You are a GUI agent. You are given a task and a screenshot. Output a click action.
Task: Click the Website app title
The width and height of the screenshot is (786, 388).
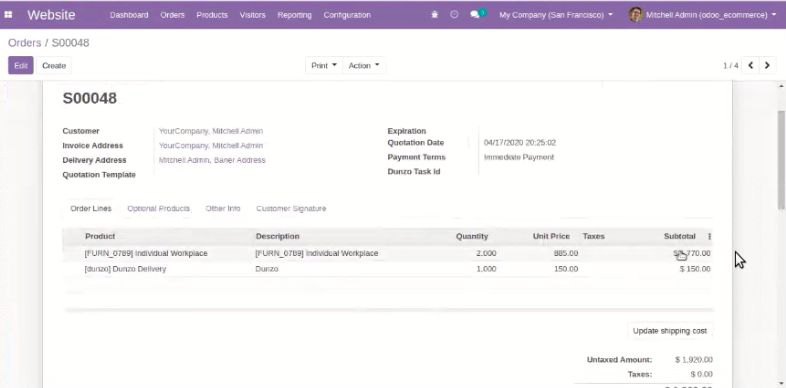click(x=51, y=15)
